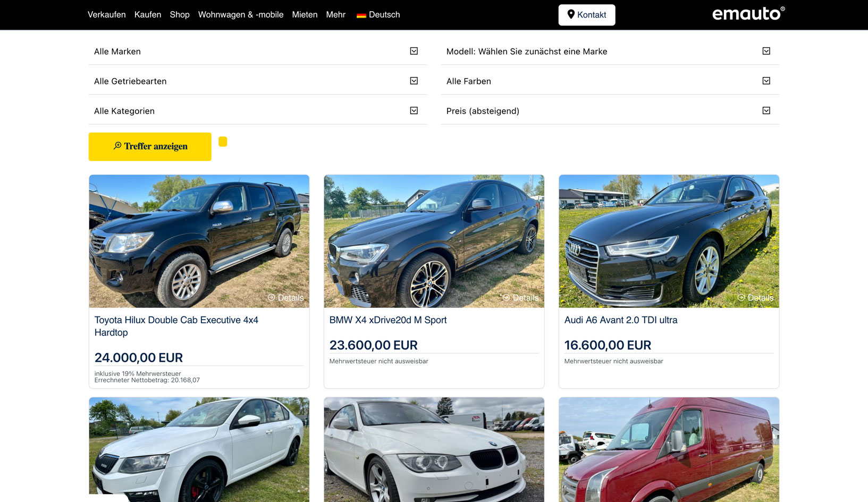Click Details on the Audi A6 image
Screen dimensions: 868x502
pyautogui.click(x=756, y=298)
